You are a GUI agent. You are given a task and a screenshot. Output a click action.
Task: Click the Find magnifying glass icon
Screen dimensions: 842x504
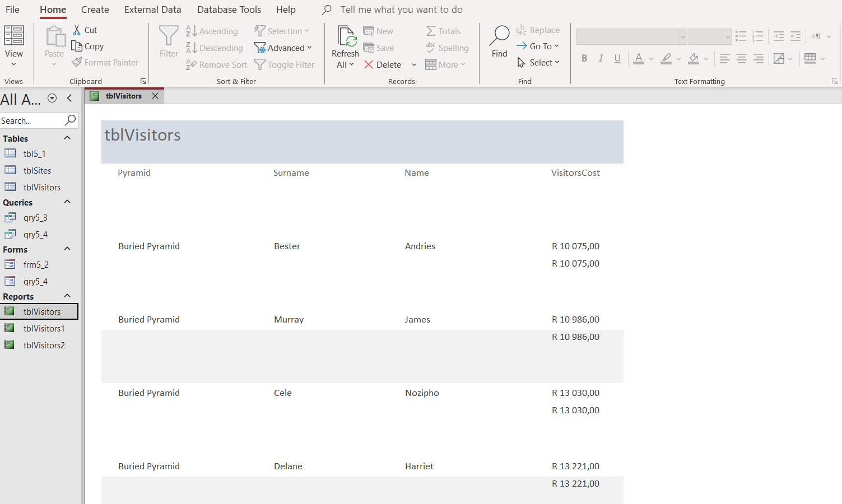coord(499,36)
